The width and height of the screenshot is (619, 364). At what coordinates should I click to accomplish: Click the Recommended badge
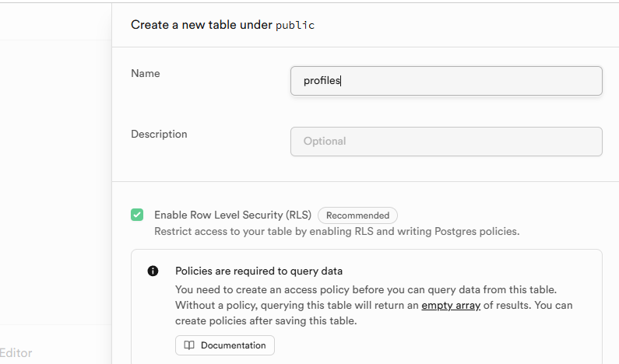[357, 215]
